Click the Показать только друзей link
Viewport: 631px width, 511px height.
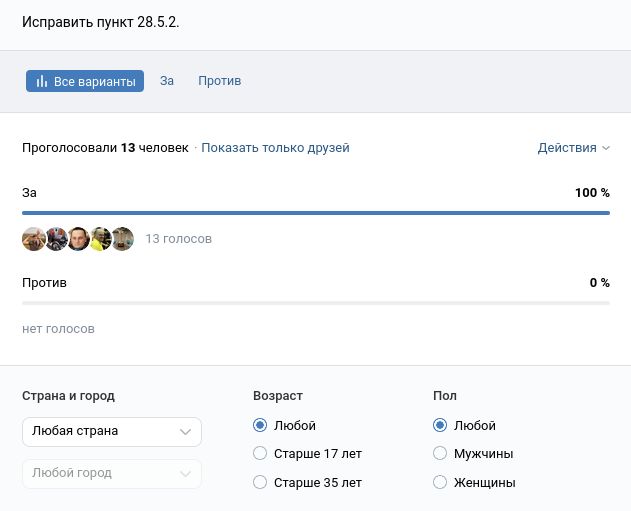(275, 148)
